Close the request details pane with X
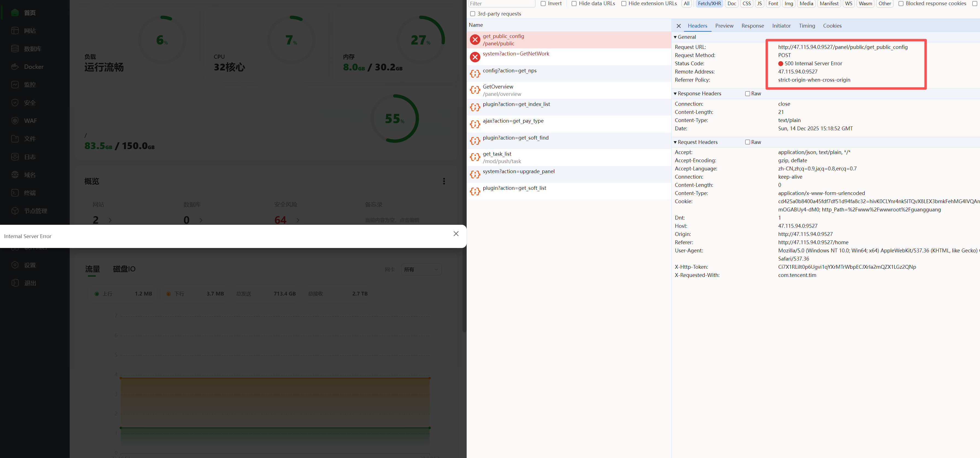 (x=678, y=26)
